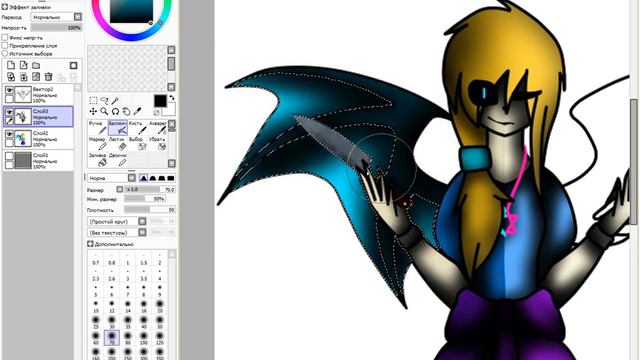Select the eyedropper color picker tool
The height and width of the screenshot is (360, 640).
click(138, 111)
